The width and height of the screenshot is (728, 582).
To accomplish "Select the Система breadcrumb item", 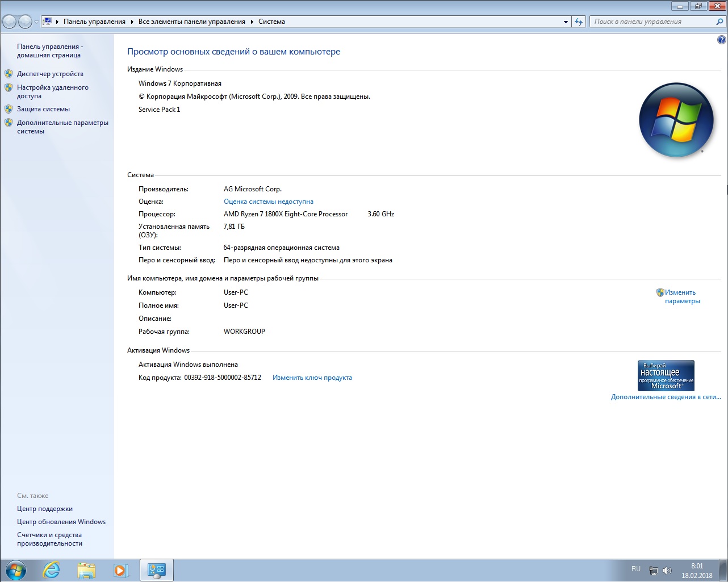I will 271,22.
